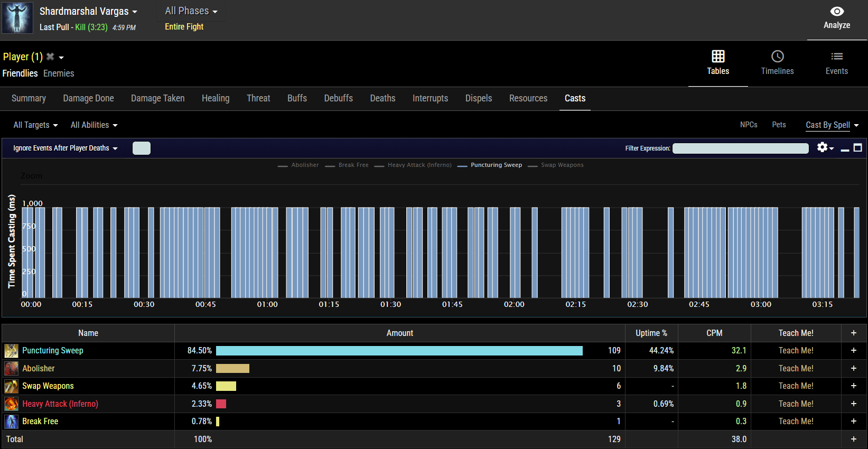Click the Entire Fight link

(x=184, y=27)
